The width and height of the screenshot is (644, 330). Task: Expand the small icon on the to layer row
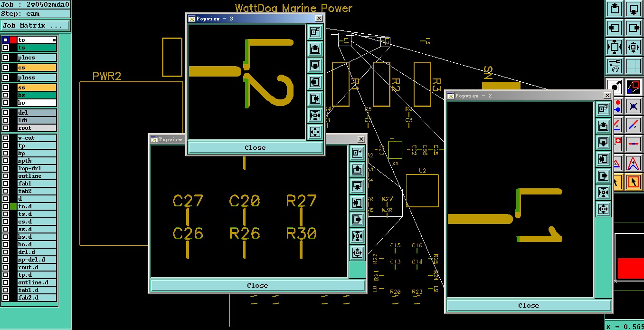54,40
